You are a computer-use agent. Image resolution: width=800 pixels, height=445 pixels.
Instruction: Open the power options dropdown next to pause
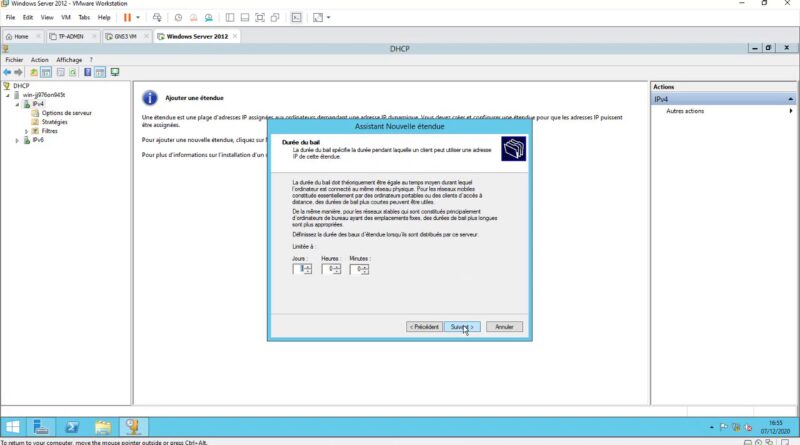[x=138, y=17]
